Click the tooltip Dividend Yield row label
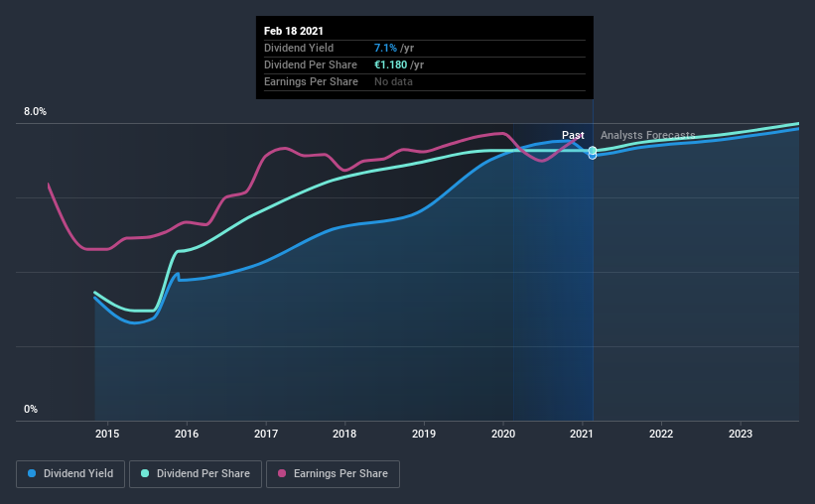This screenshot has height=504, width=815. tap(299, 48)
